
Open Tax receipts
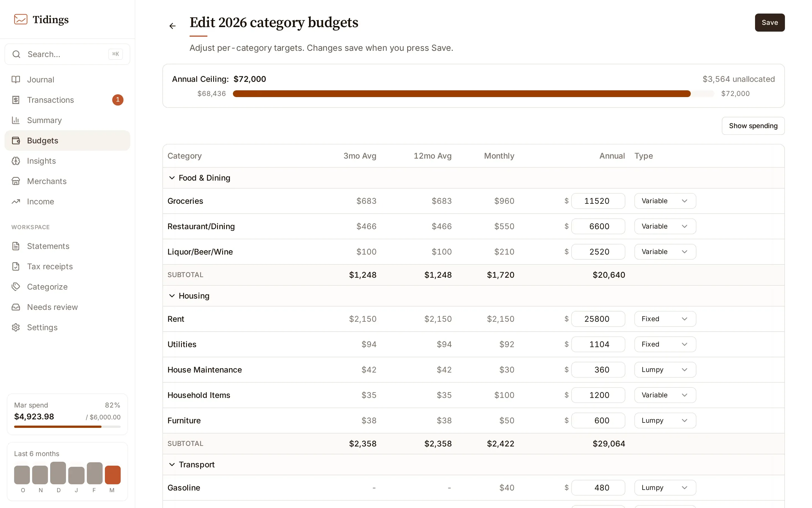point(67,266)
